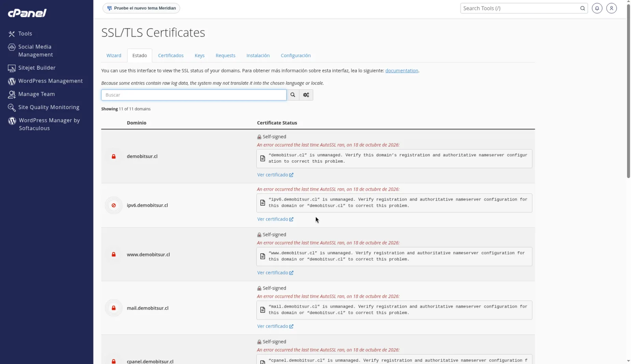Select the mail.demobitsur.cl domain name
The width and height of the screenshot is (631, 364).
(x=147, y=308)
